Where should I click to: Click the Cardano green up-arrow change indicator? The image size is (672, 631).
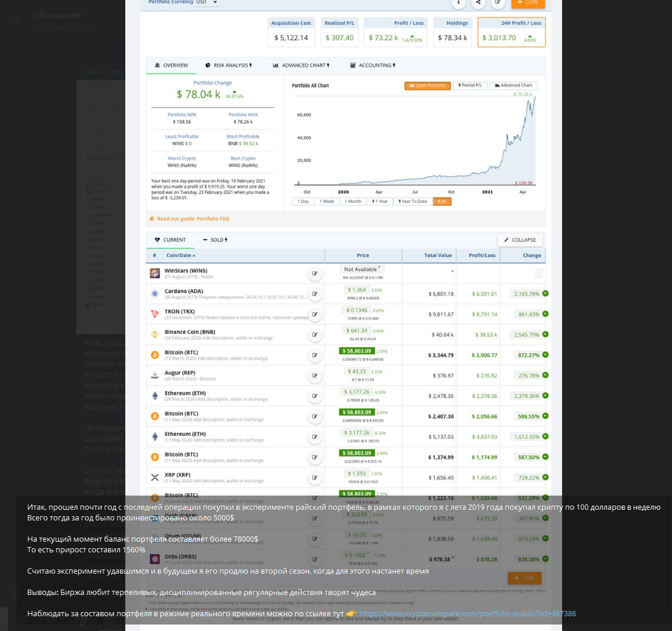coord(545,293)
